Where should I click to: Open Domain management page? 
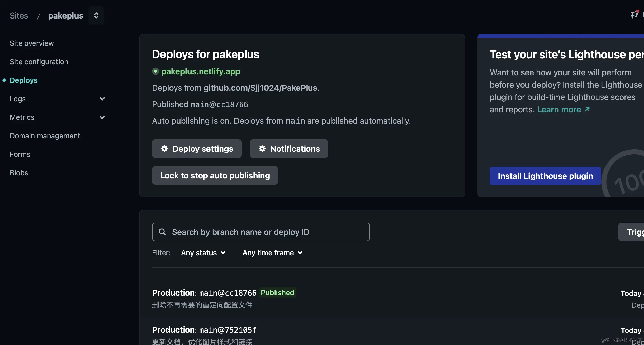tap(45, 136)
